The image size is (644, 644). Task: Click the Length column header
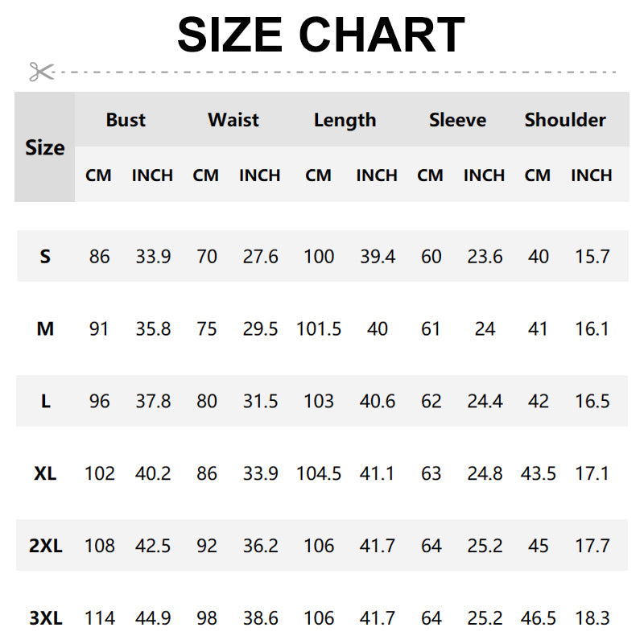[345, 120]
